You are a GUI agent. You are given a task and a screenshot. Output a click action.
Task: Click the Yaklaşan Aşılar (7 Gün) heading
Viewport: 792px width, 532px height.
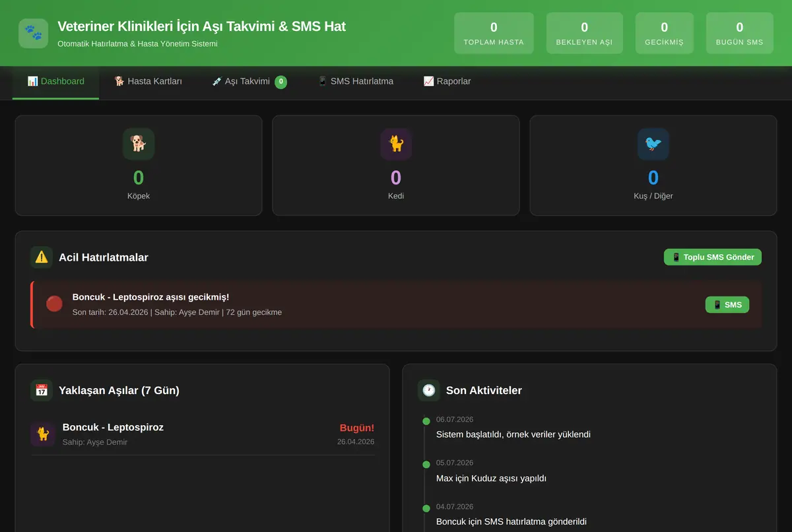click(x=119, y=390)
